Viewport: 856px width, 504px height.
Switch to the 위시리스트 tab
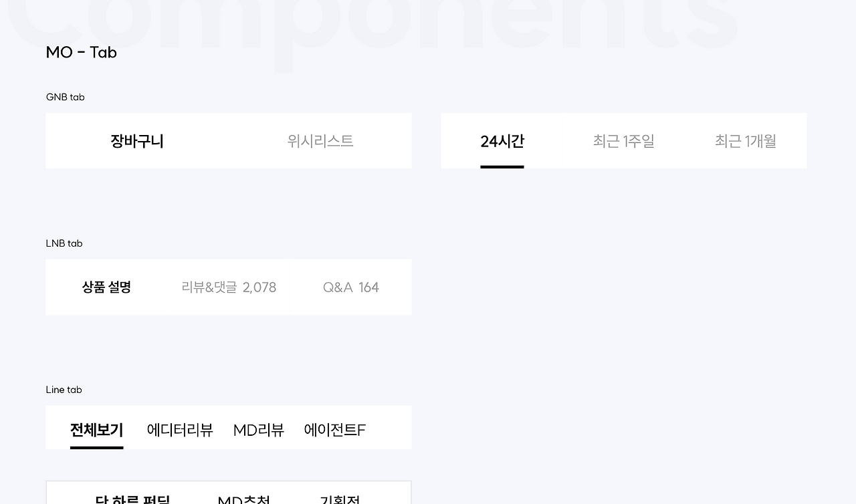click(x=320, y=140)
